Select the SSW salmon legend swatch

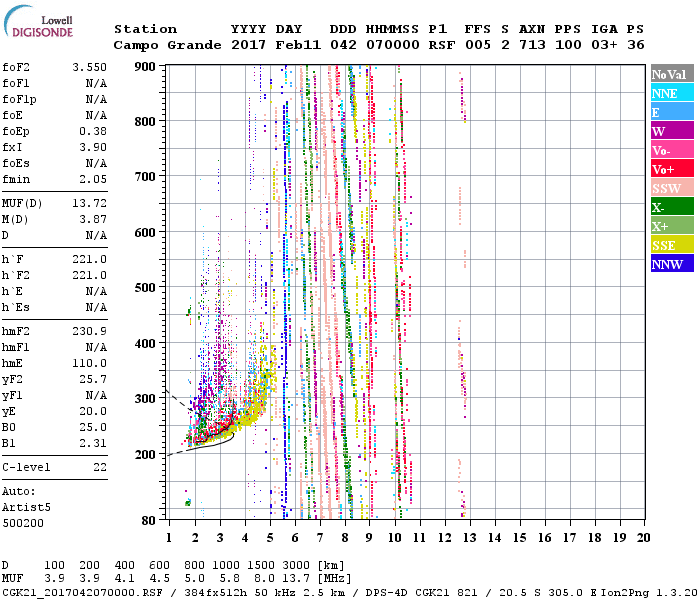672,188
